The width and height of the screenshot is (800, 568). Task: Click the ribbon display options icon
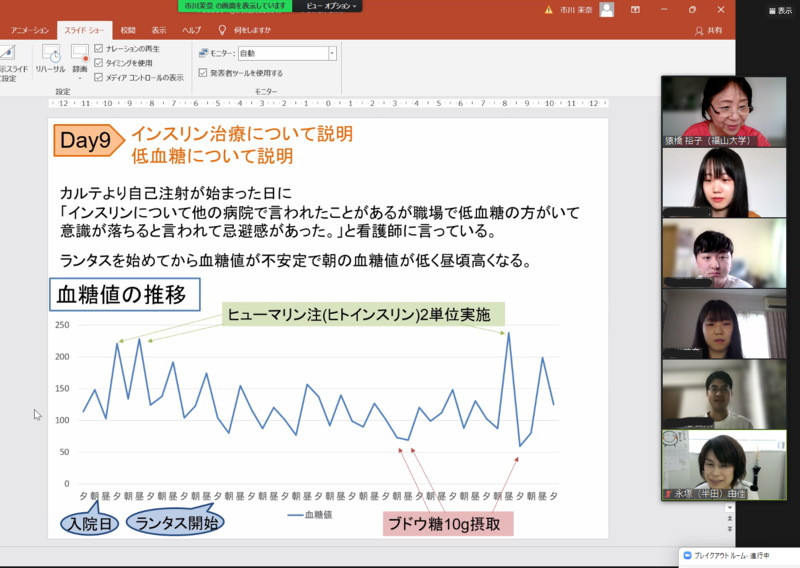point(636,9)
